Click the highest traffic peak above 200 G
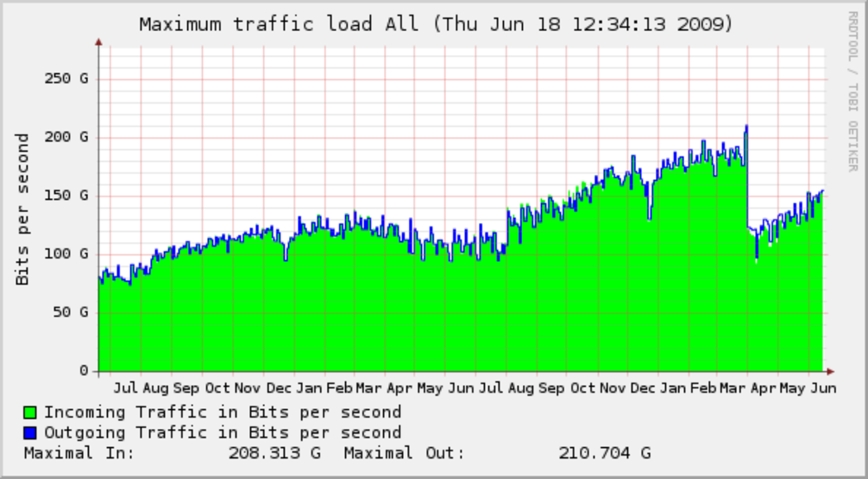The height and width of the screenshot is (479, 868). pos(746,127)
